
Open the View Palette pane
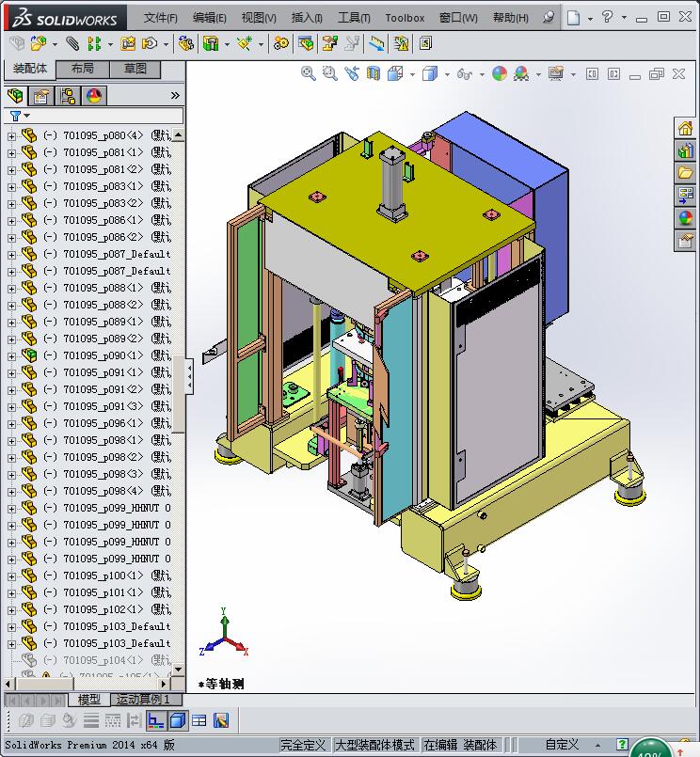click(x=685, y=196)
